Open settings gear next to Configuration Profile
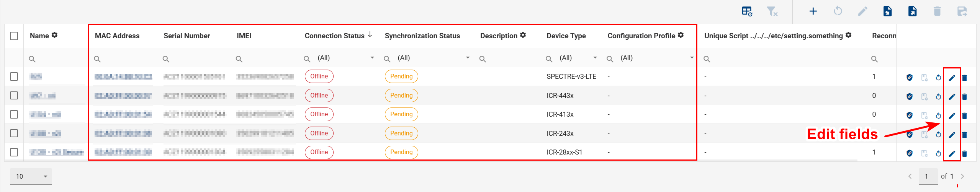The width and height of the screenshot is (980, 192). tap(681, 35)
